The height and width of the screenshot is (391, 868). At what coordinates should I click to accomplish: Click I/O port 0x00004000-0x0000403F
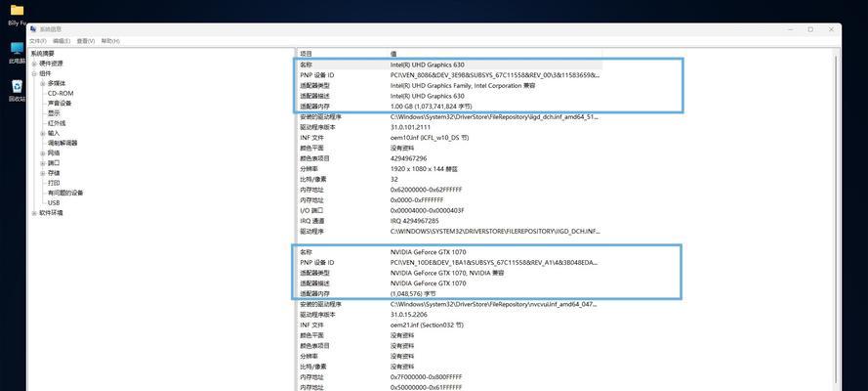tap(428, 210)
